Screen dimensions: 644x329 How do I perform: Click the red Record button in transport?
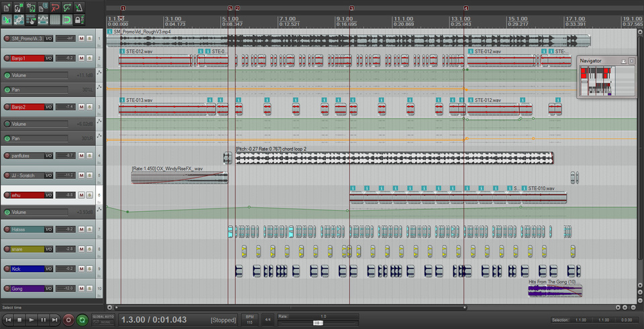[68, 320]
